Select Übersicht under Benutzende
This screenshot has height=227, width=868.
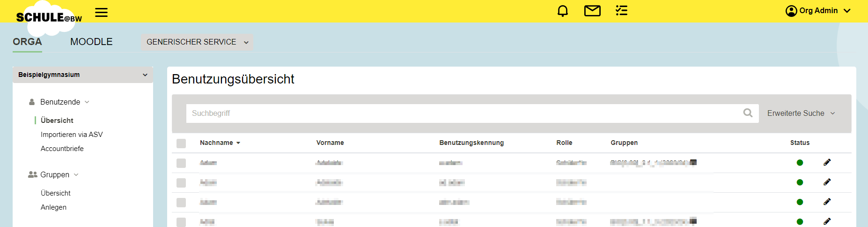(x=57, y=120)
